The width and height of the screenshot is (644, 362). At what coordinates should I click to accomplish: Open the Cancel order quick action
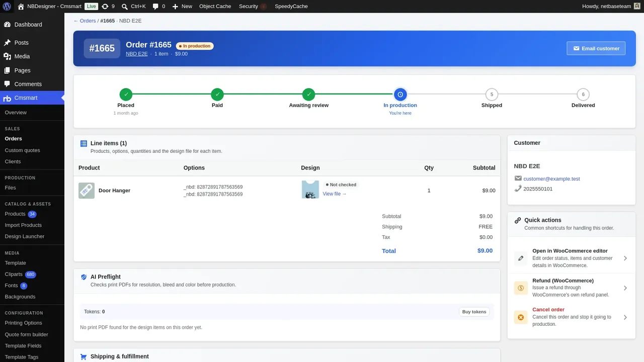tap(572, 317)
